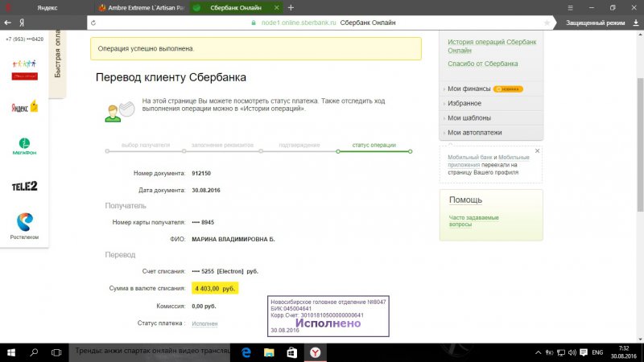Close the Мобильный банк notice
The width and height of the screenshot is (644, 362).
(537, 151)
